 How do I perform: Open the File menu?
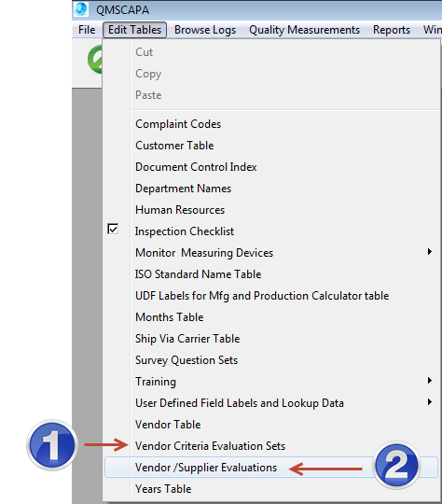pyautogui.click(x=87, y=30)
